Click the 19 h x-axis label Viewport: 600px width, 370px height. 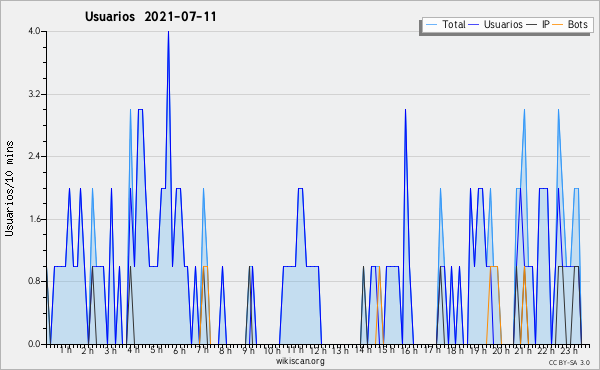coord(478,350)
